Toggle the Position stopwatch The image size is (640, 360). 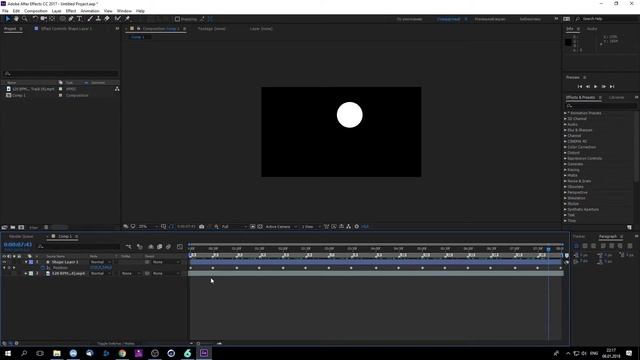43,268
